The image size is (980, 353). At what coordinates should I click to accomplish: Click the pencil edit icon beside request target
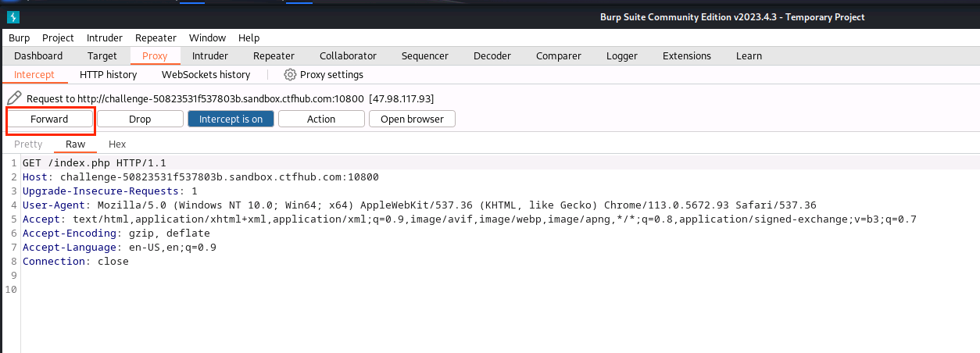(14, 98)
